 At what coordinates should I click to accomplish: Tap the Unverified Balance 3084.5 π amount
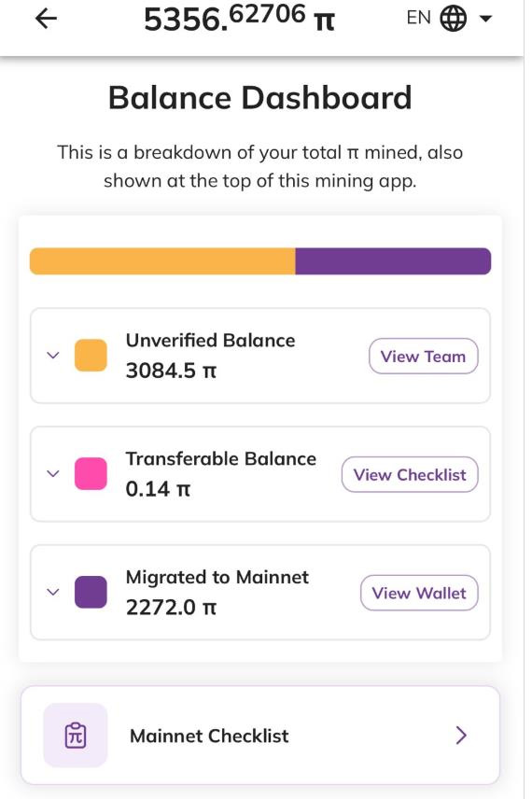pos(171,371)
